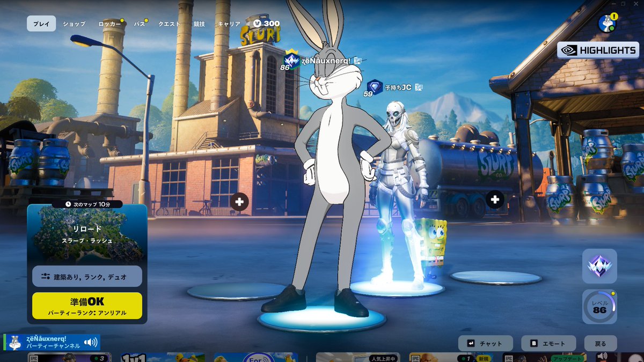Invite a player on the right plus slot
This screenshot has width=644, height=362.
[495, 200]
